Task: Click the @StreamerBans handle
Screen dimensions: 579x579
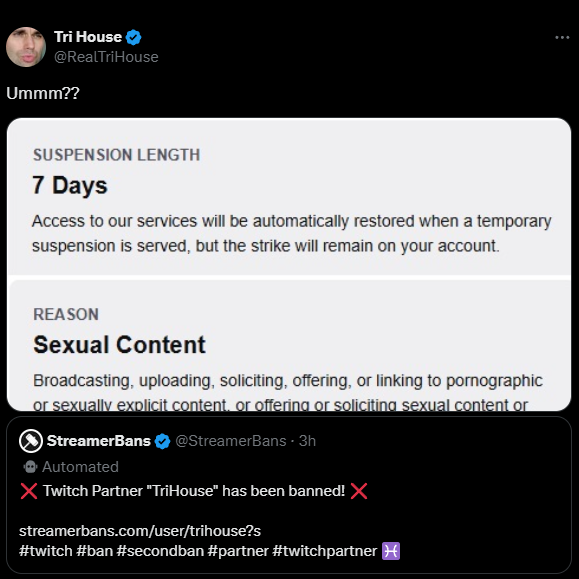Action: click(231, 441)
